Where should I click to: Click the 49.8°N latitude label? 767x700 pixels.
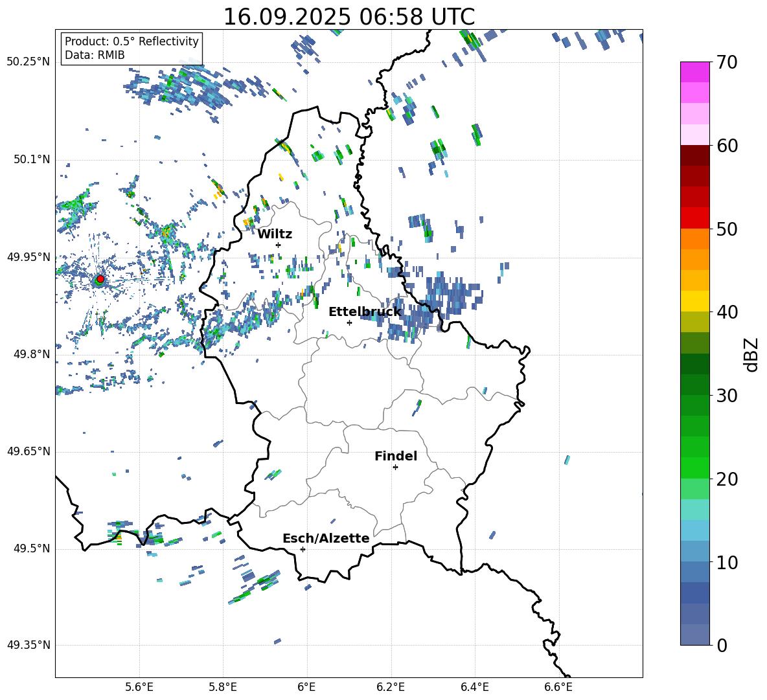32,354
